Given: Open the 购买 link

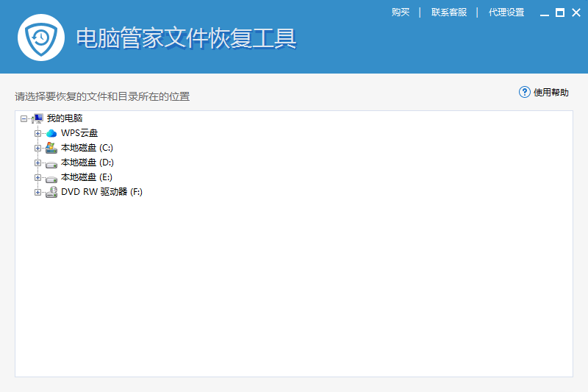Looking at the screenshot, I should click(x=400, y=13).
